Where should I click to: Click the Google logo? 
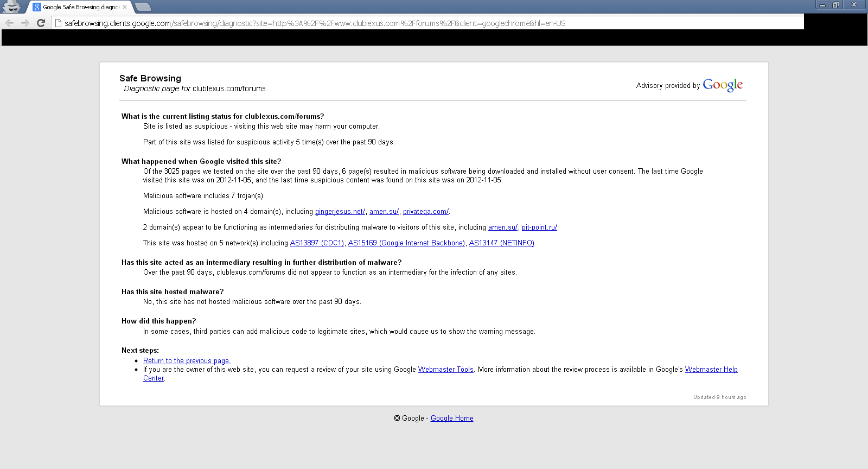click(723, 85)
